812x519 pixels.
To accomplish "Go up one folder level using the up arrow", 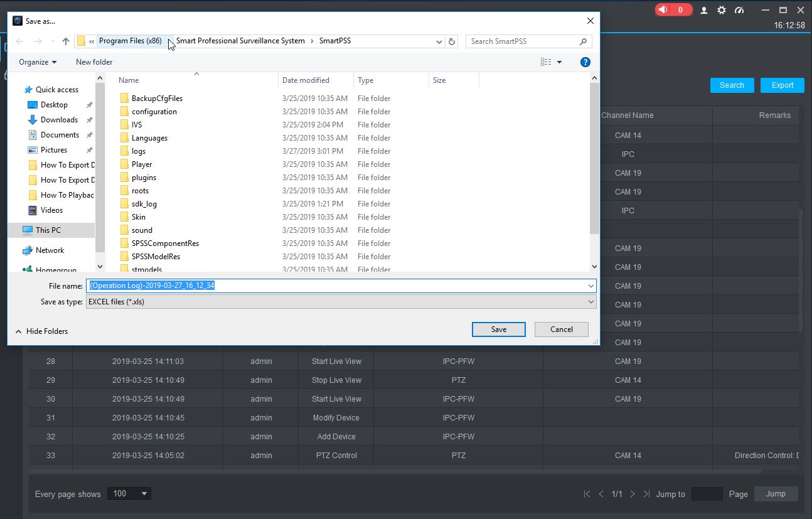I will 65,41.
